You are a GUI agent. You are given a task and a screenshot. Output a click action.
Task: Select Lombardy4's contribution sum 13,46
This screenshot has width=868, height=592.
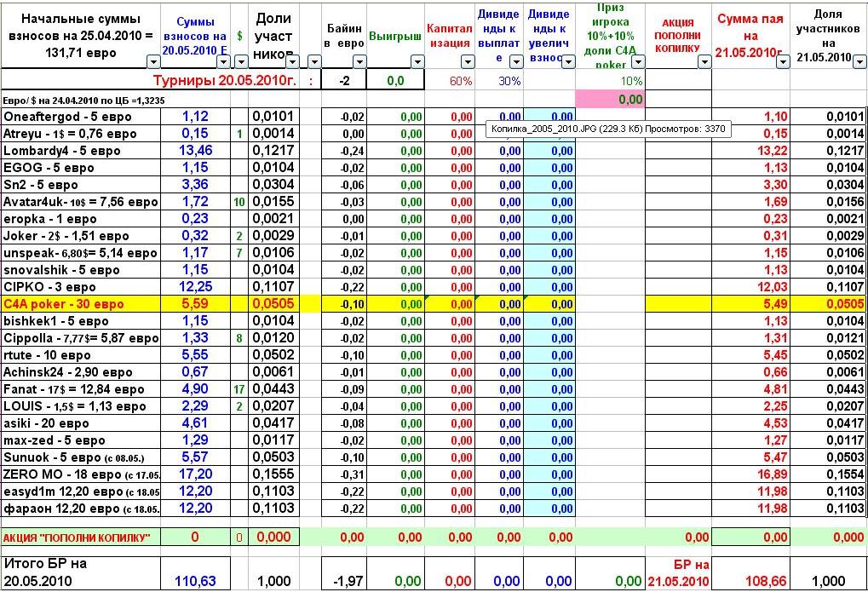(x=195, y=151)
